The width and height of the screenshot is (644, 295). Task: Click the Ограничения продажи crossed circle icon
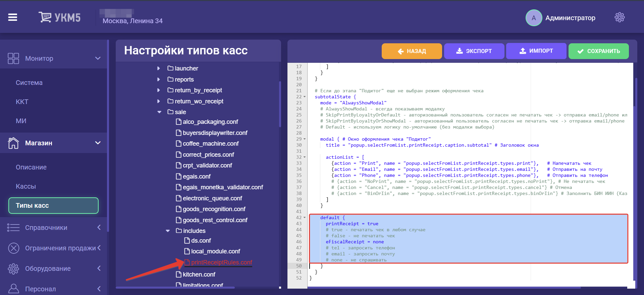(13, 248)
